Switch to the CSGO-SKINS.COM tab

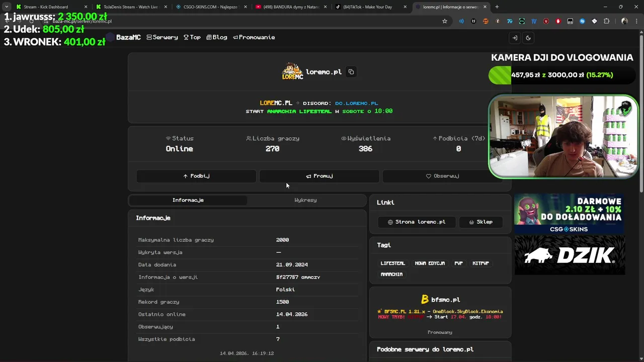tap(210, 7)
